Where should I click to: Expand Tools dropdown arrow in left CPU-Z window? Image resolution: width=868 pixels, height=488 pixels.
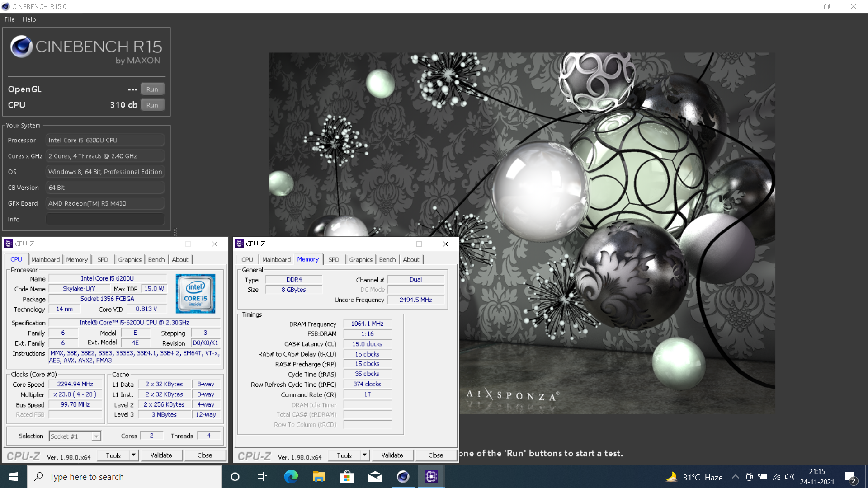[x=134, y=455]
